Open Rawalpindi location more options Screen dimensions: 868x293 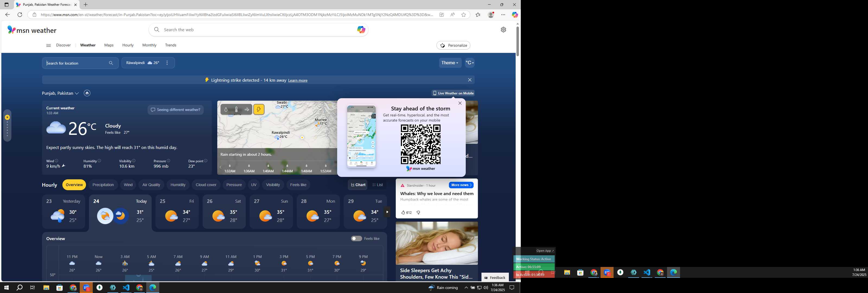click(167, 63)
